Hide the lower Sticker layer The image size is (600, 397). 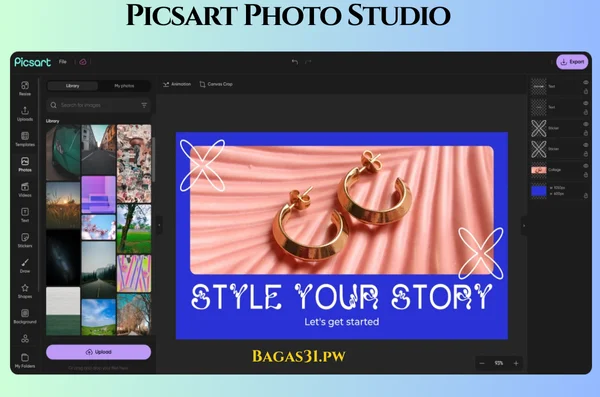585,145
